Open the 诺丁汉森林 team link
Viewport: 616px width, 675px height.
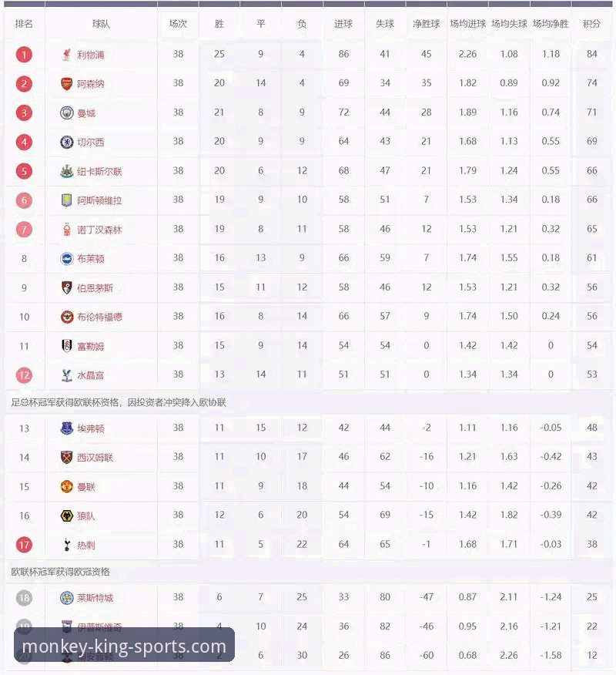coord(99,230)
